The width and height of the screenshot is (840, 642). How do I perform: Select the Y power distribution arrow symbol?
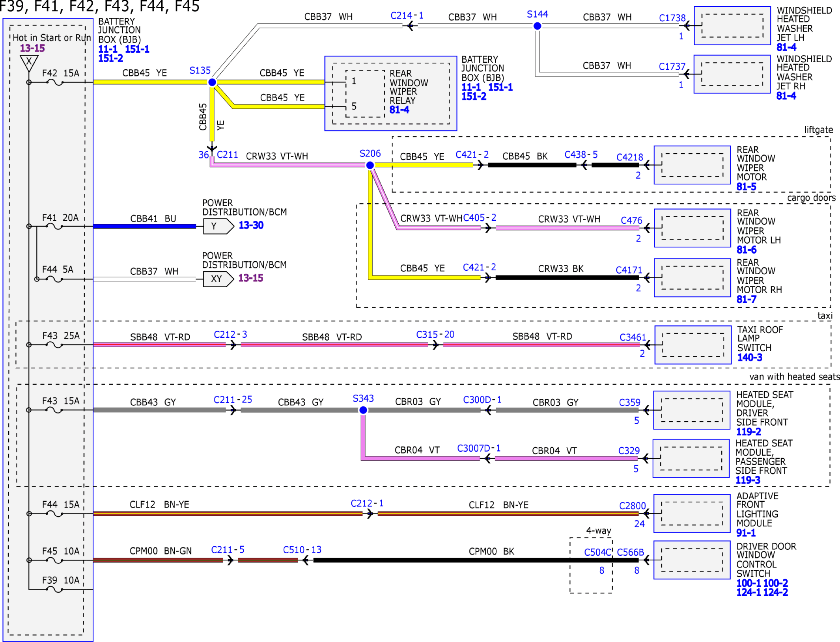pos(218,226)
